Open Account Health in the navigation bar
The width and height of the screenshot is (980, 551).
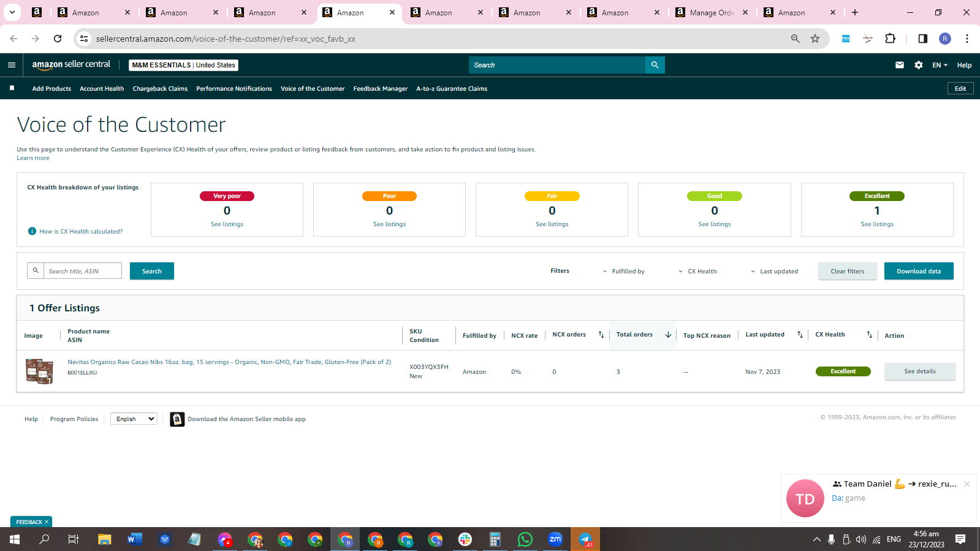tap(102, 88)
